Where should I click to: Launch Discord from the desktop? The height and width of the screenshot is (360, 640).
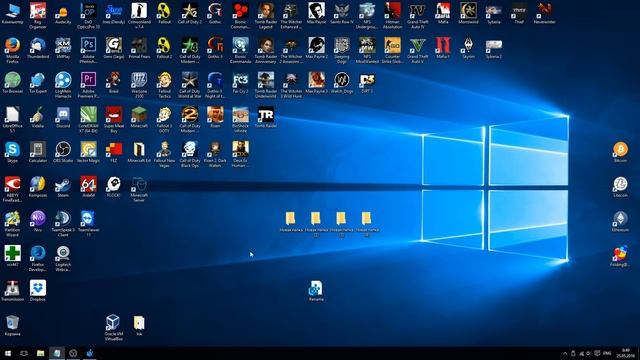point(63,115)
